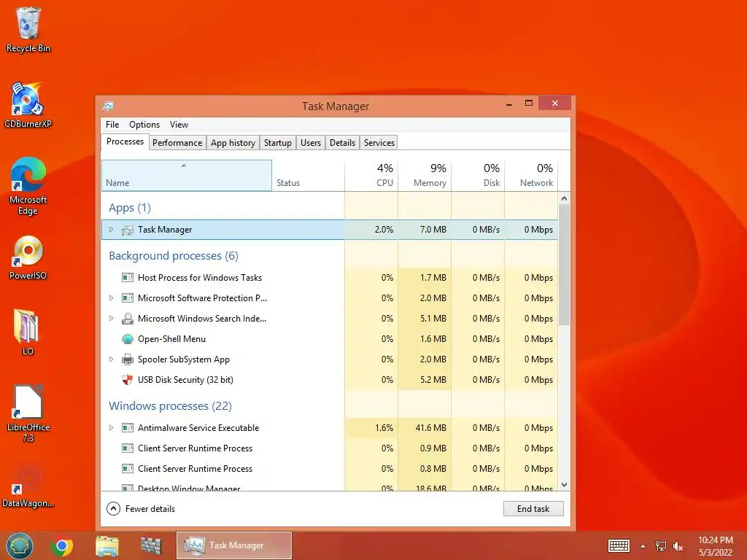Expand the Task Manager app row
The image size is (747, 560).
pos(111,230)
